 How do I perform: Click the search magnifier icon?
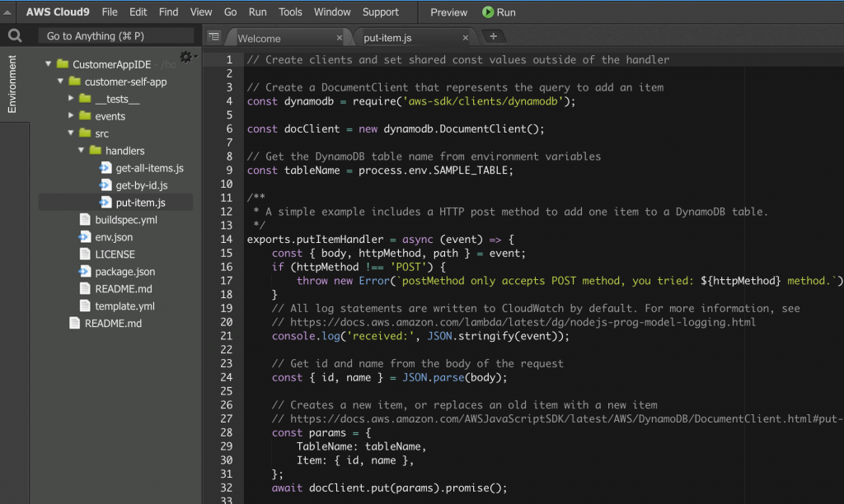tap(15, 36)
